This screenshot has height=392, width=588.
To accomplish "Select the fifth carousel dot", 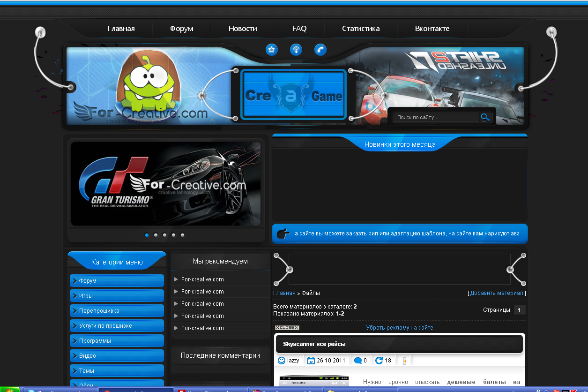I will pos(183,235).
